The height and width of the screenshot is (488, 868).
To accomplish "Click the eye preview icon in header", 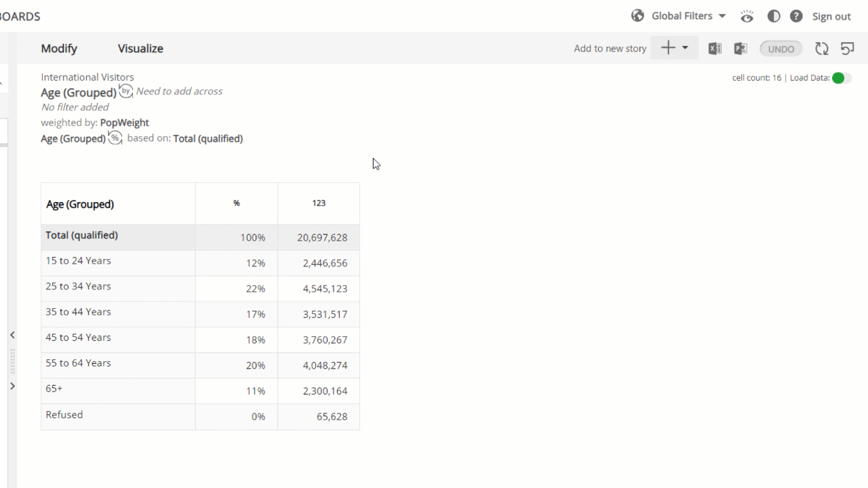I will pyautogui.click(x=747, y=16).
